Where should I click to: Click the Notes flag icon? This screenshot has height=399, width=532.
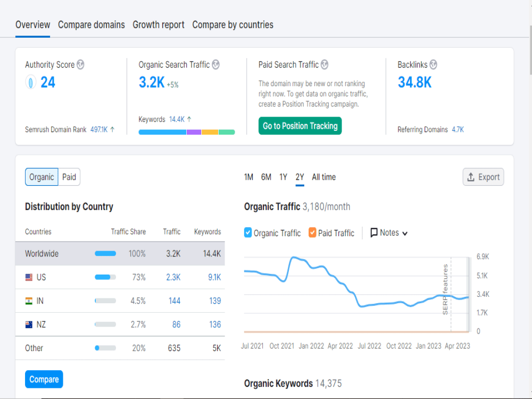point(374,233)
